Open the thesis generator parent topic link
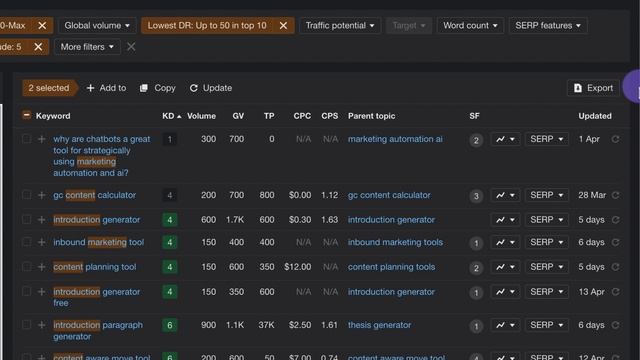 pos(379,325)
